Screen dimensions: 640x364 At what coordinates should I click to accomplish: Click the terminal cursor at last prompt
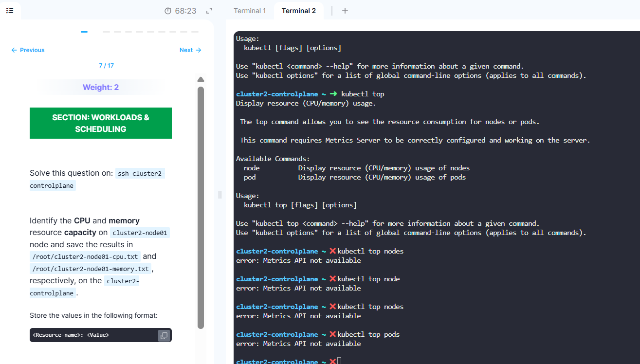point(340,361)
